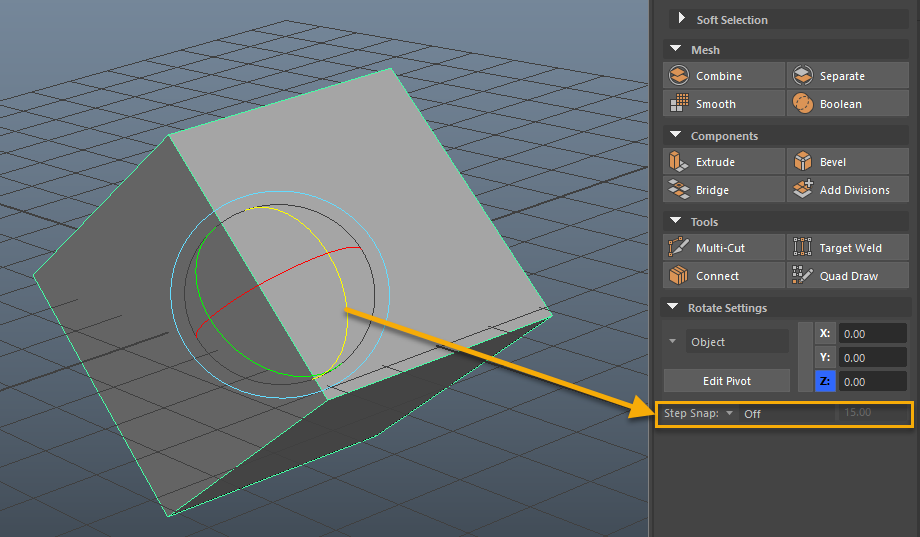
Task: Select the Target Weld tool icon
Action: [803, 247]
